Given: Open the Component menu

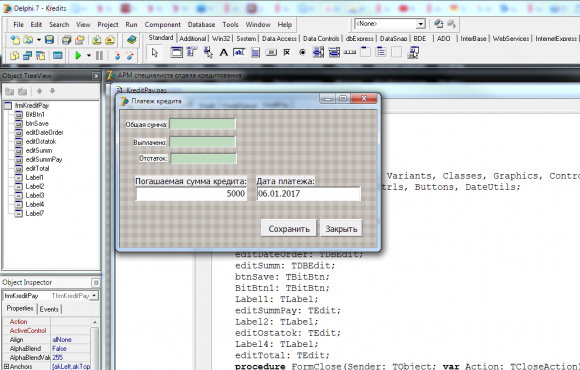Looking at the screenshot, I should coord(162,24).
